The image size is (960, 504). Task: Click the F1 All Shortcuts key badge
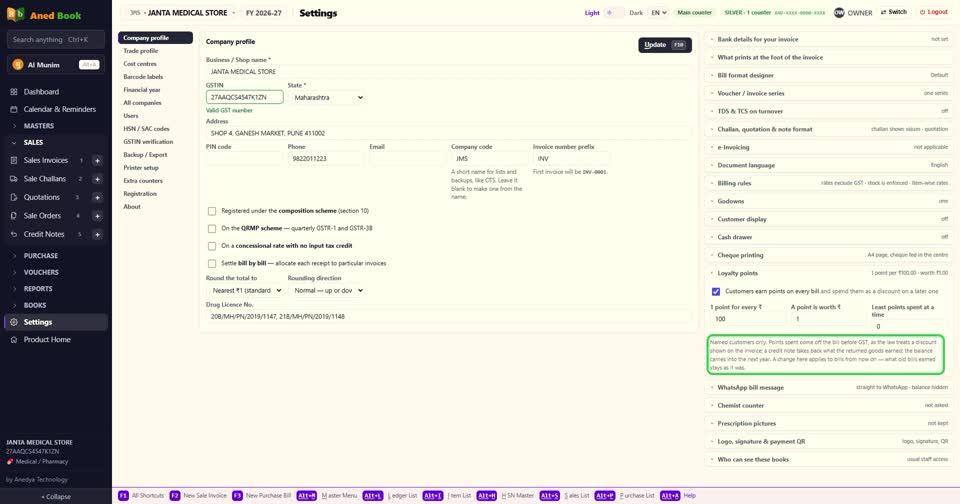point(123,495)
